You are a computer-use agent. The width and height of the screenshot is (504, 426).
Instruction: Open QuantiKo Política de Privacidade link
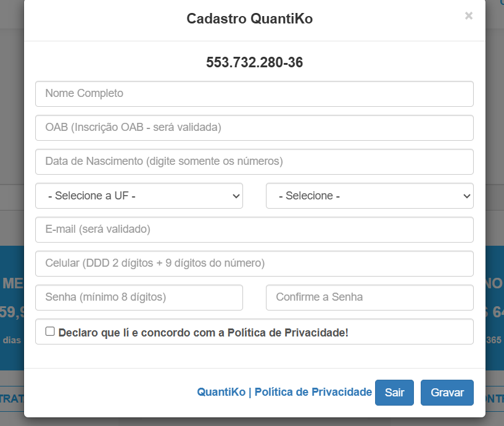(x=284, y=392)
